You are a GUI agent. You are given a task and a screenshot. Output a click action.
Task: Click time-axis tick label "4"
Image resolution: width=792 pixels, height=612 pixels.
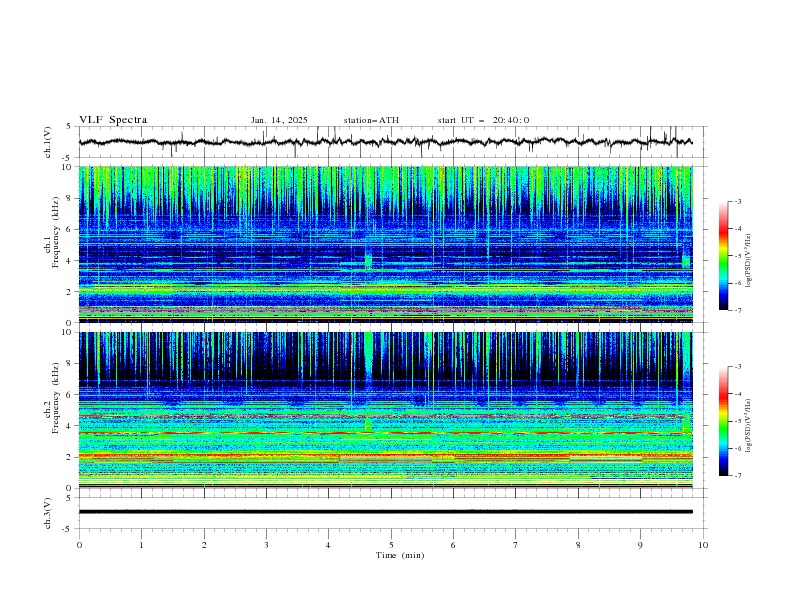click(x=328, y=545)
